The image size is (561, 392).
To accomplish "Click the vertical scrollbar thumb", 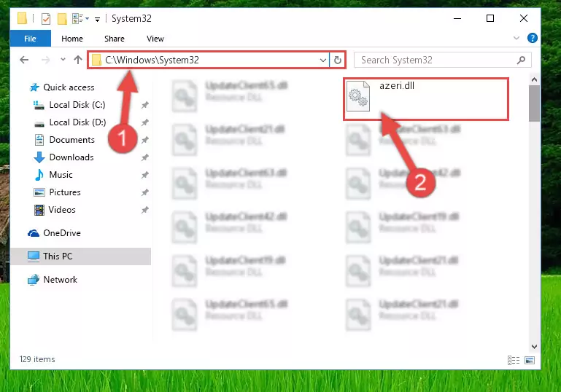I will (x=534, y=103).
